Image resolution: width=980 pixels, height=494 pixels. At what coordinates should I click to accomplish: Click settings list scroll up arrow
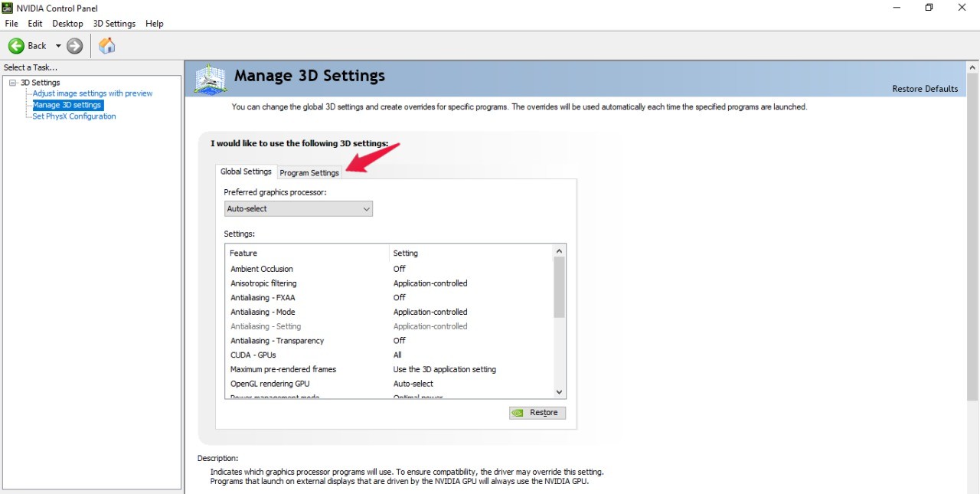click(x=559, y=251)
